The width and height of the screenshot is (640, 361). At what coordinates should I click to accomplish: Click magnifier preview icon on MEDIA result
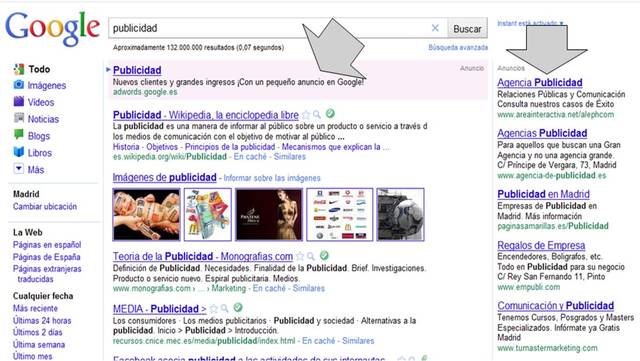click(224, 309)
